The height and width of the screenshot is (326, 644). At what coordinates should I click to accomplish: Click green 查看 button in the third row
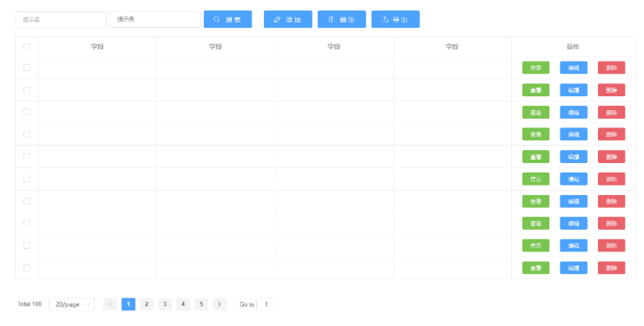click(536, 113)
